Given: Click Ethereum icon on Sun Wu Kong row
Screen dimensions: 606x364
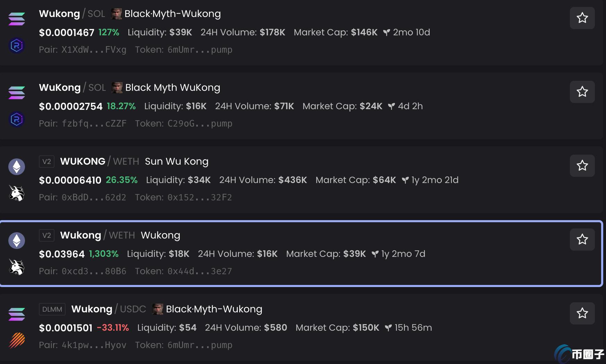Looking at the screenshot, I should (17, 167).
